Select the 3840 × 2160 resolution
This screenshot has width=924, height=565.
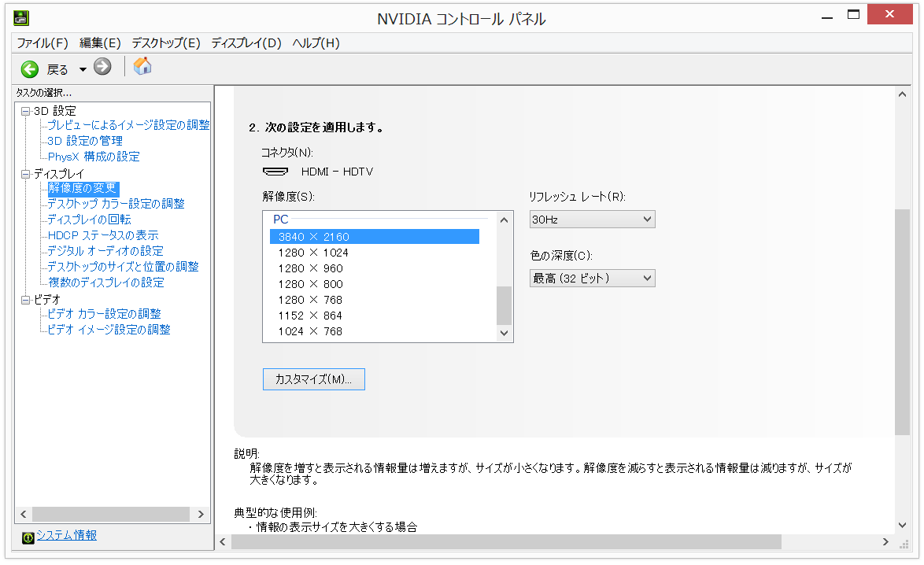tap(374, 237)
